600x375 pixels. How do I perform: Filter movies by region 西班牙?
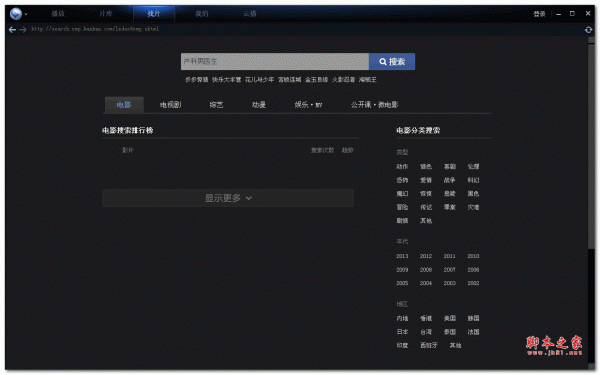point(429,346)
